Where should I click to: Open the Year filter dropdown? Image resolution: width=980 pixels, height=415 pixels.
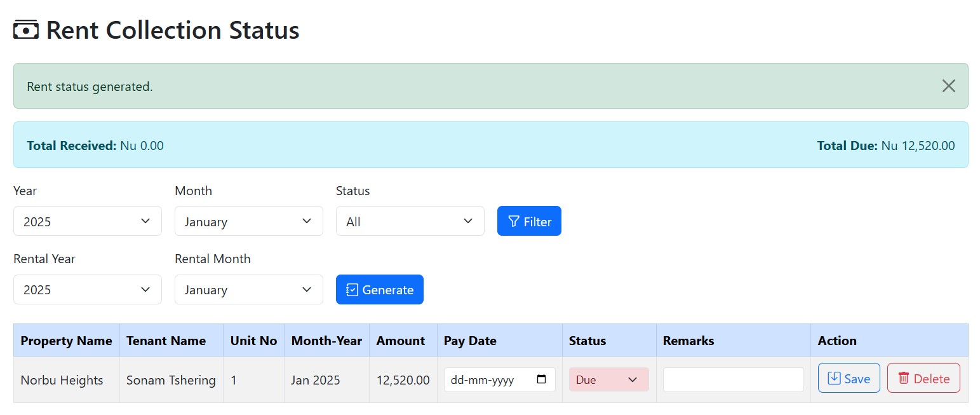[87, 221]
